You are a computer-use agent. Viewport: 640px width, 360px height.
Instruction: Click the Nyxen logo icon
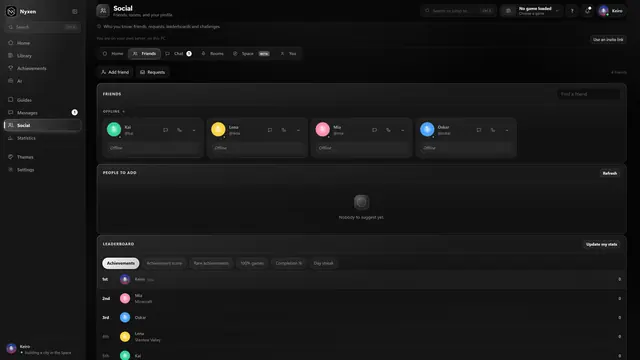point(11,11)
